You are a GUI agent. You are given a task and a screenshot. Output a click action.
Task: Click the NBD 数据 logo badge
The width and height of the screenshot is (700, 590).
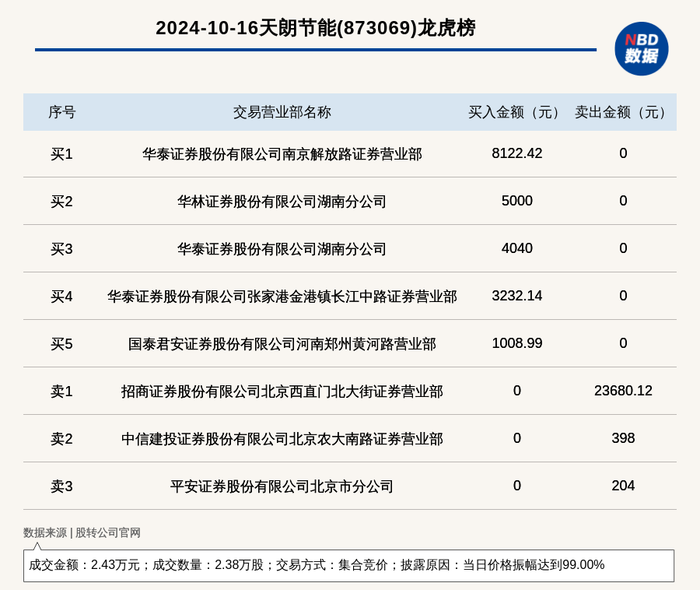coord(641,49)
